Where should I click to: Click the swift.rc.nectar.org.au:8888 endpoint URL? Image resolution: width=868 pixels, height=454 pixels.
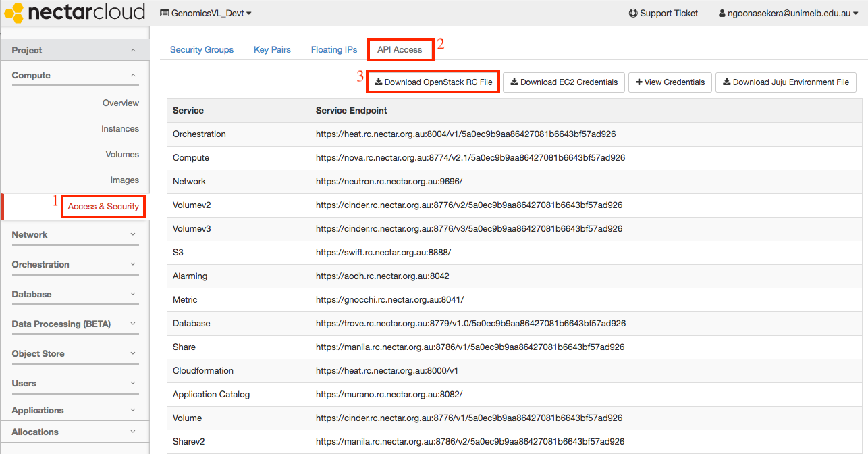pyautogui.click(x=383, y=252)
